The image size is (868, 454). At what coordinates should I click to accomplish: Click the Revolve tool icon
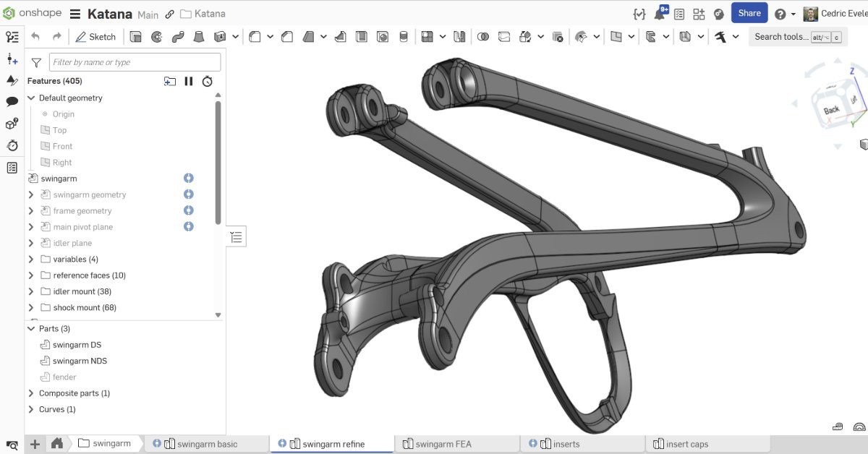pos(156,37)
